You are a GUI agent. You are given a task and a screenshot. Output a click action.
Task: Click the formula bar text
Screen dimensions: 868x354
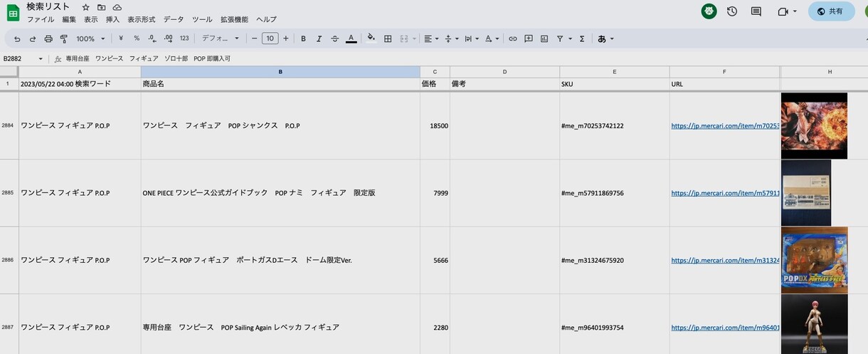coord(148,58)
